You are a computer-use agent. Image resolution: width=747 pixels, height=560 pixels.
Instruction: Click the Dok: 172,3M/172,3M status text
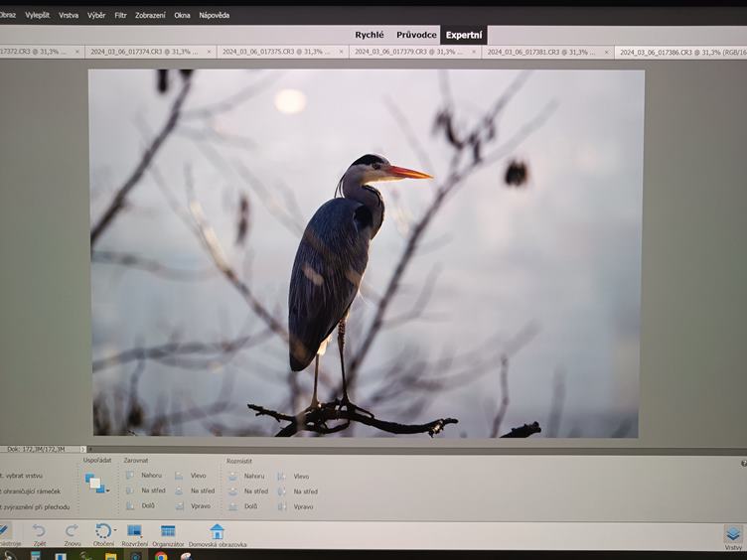click(36, 449)
